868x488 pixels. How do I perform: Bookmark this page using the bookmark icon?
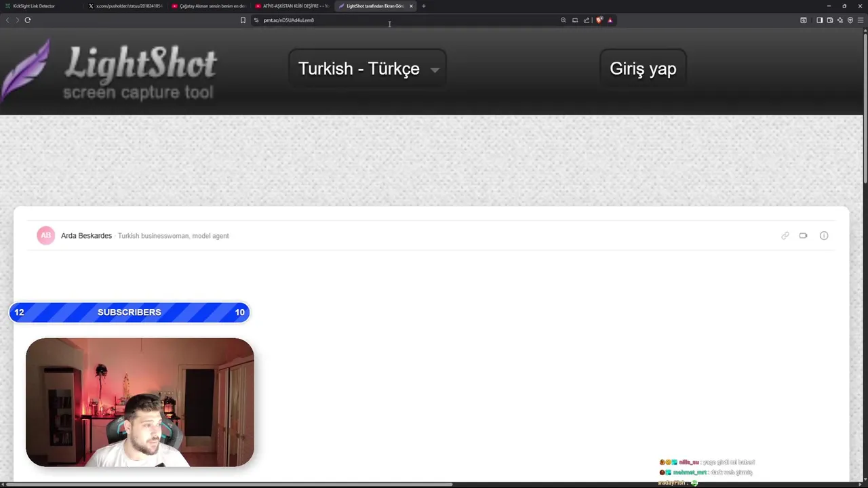(x=243, y=20)
